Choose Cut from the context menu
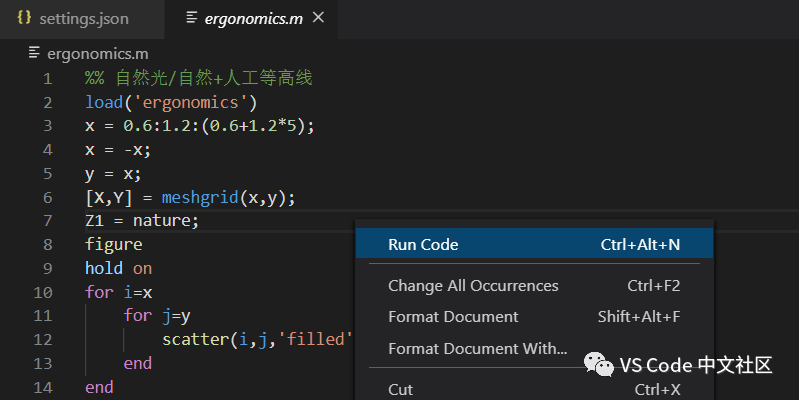 click(534, 389)
